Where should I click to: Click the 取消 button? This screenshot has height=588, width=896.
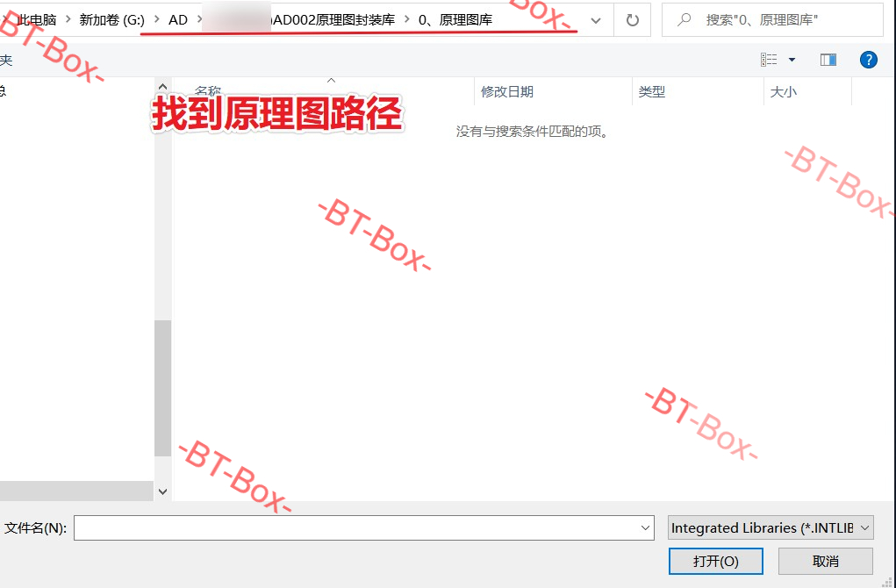click(x=825, y=561)
